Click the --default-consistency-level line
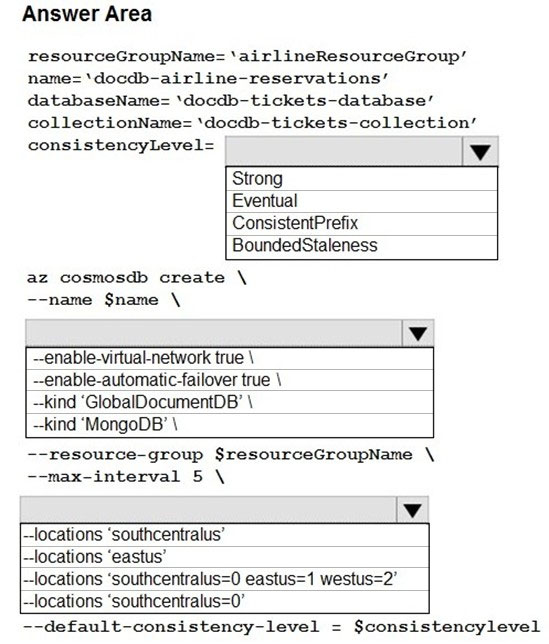This screenshot has width=549, height=644. click(x=281, y=627)
